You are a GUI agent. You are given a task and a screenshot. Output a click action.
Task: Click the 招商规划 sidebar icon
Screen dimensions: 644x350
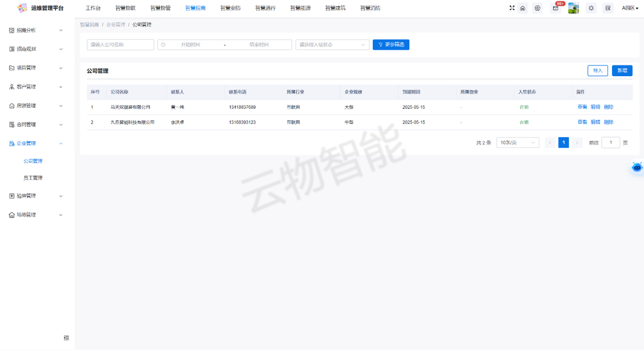tap(12, 49)
